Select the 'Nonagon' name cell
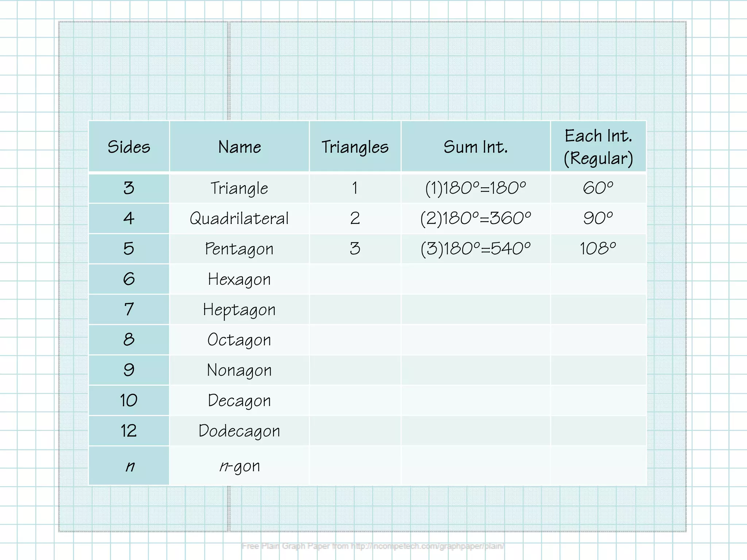 tap(239, 370)
